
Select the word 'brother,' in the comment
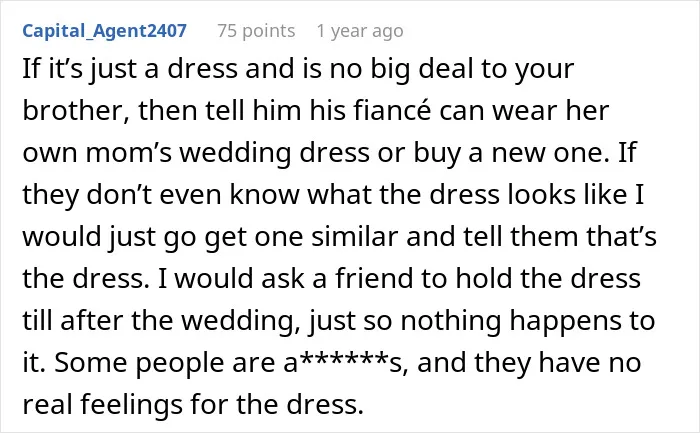[x=76, y=110]
